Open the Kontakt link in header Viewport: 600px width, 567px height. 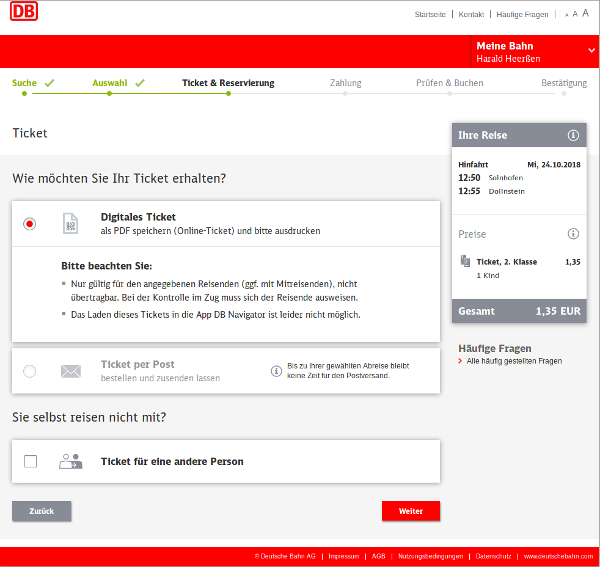[x=471, y=15]
